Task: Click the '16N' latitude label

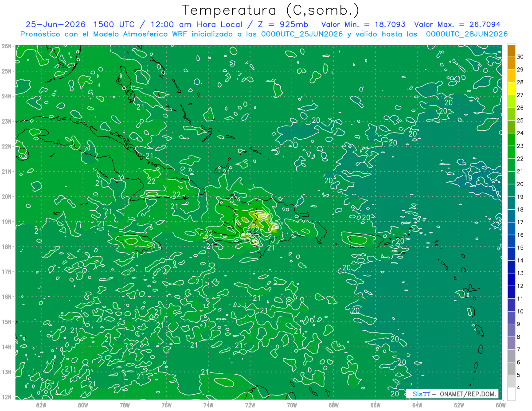Action: 7,297
